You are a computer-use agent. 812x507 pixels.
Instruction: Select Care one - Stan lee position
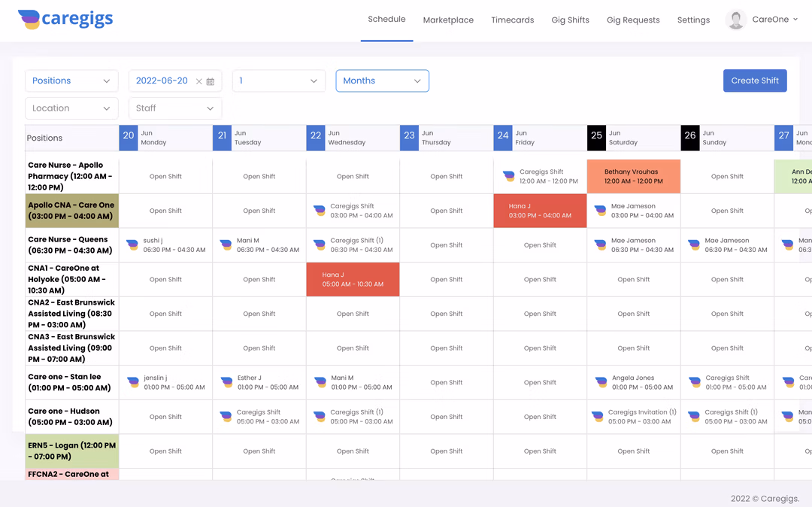[72, 382]
